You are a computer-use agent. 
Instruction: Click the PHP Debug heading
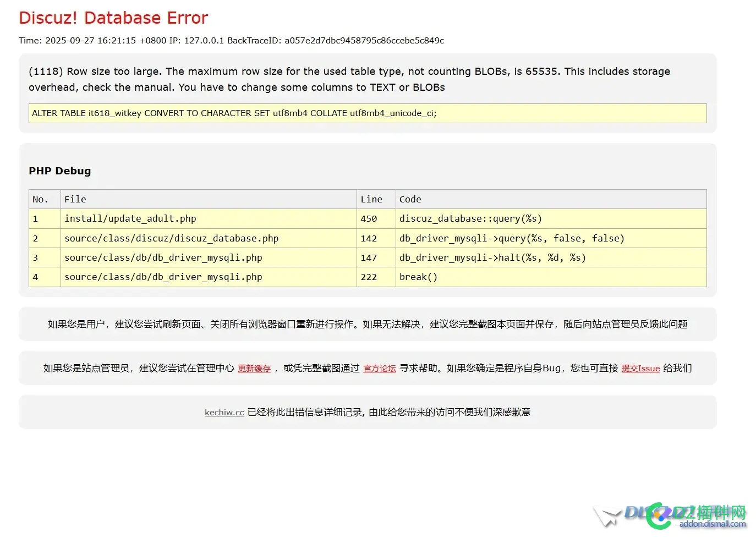59,171
